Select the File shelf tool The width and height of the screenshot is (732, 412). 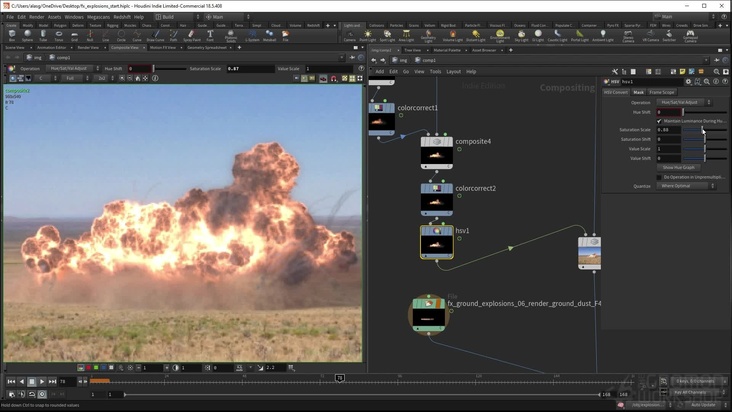[x=285, y=35]
